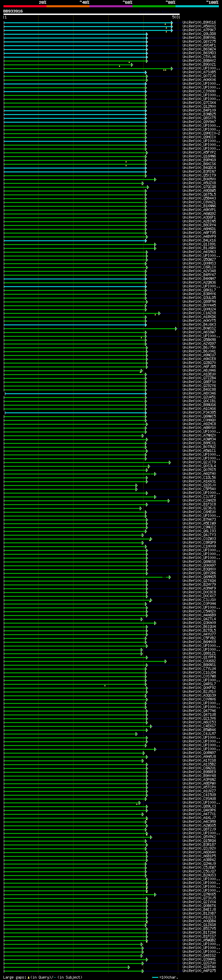Click the green ~80% identity color legend

(x=154, y=6)
